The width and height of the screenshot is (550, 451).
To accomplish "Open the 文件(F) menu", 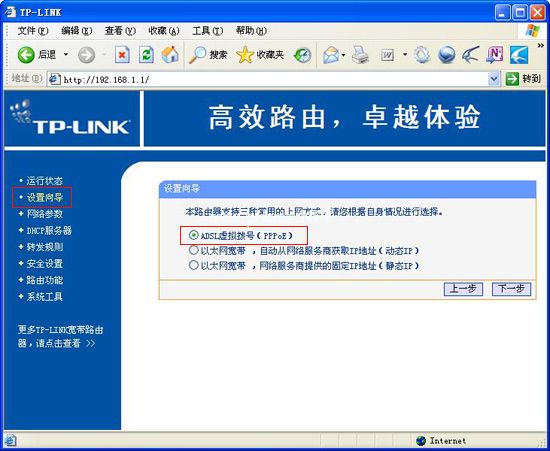I will [33, 31].
